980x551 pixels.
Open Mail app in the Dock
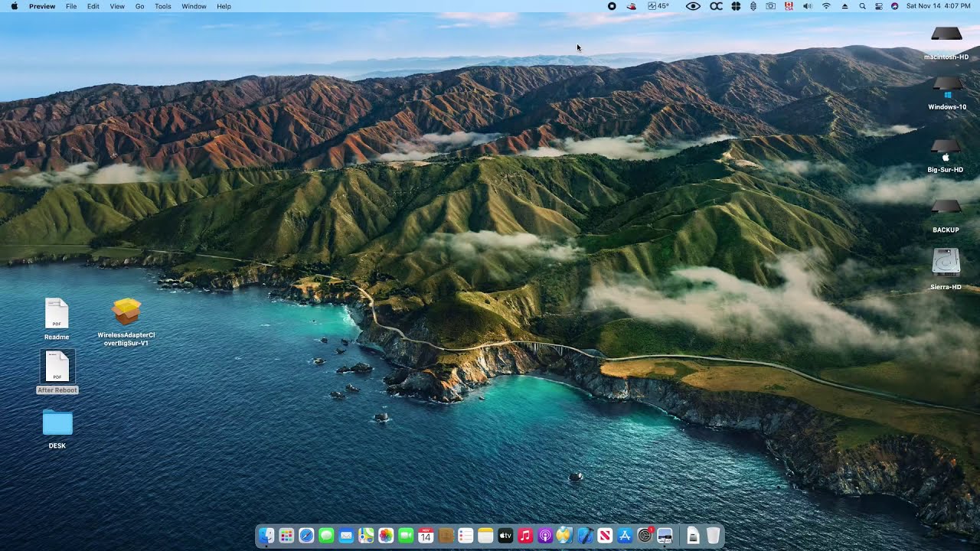coord(346,536)
